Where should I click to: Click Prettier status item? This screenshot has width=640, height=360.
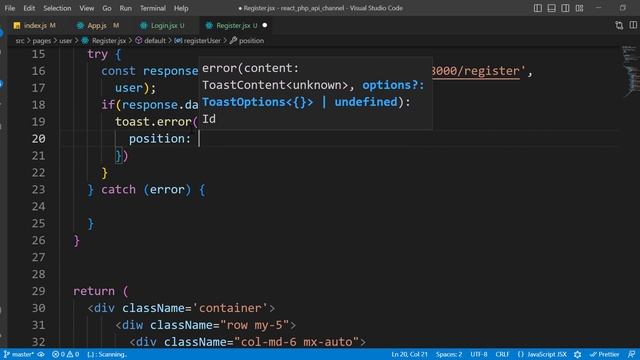(x=604, y=354)
